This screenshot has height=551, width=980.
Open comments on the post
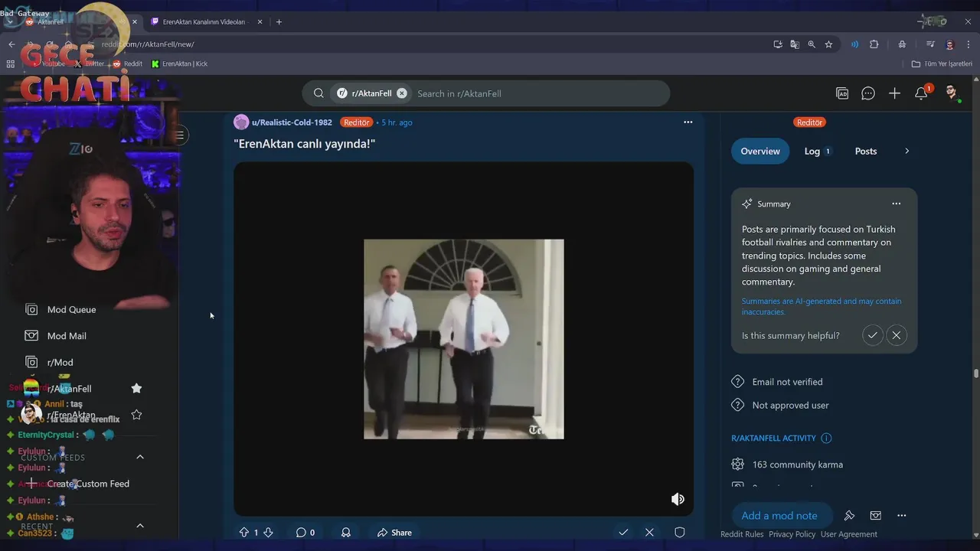[x=305, y=533]
